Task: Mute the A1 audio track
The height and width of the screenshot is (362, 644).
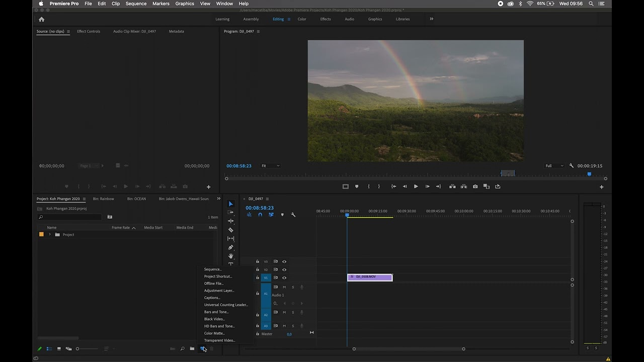Action: tap(284, 287)
